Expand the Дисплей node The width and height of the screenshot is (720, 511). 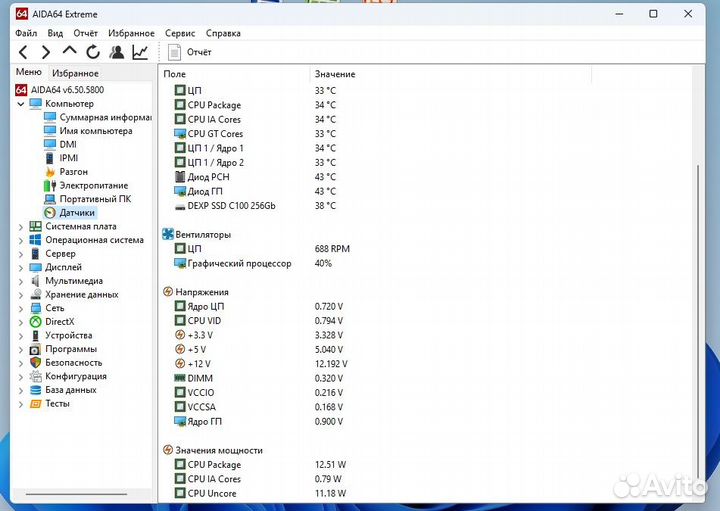(x=21, y=267)
